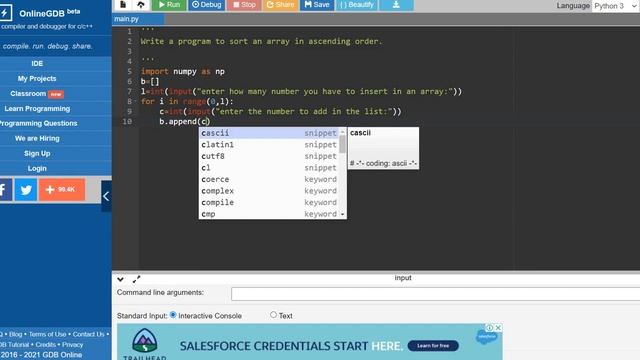Select compile keyword suggestion

(x=269, y=202)
